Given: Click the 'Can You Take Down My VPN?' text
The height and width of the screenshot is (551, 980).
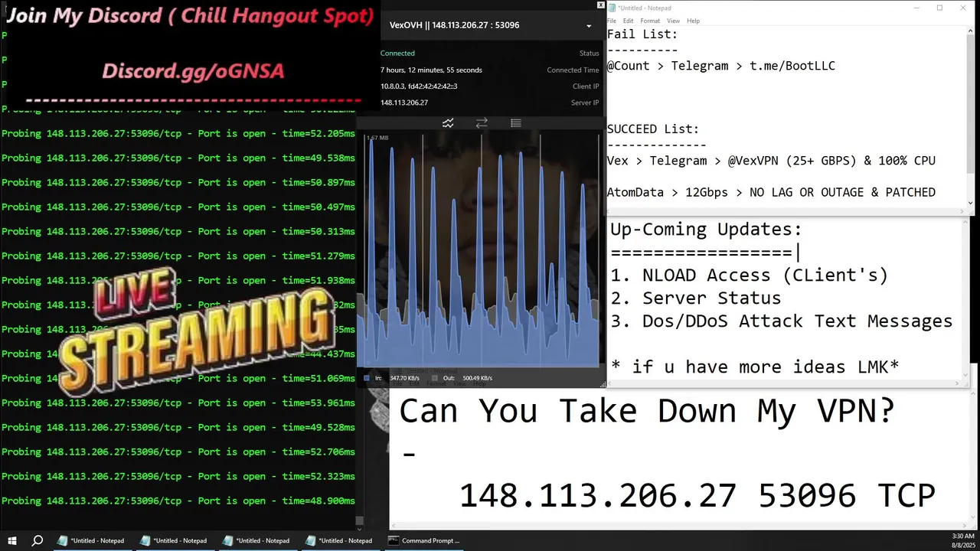Looking at the screenshot, I should [x=647, y=411].
